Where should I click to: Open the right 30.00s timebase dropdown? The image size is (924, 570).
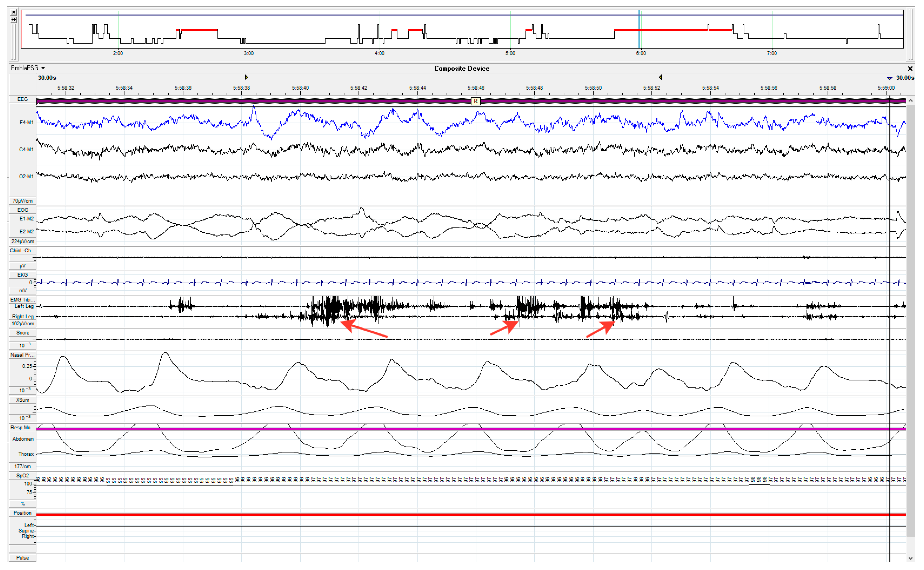(x=890, y=78)
